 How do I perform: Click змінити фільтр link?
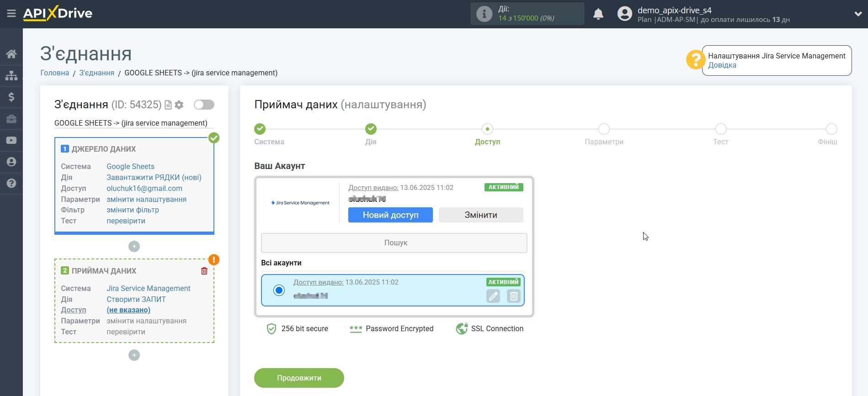(133, 210)
